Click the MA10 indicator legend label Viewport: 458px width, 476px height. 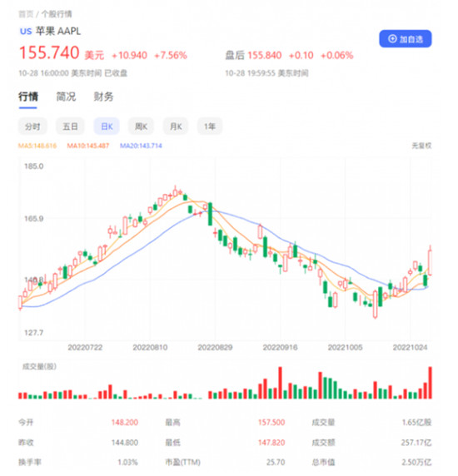[x=88, y=146]
